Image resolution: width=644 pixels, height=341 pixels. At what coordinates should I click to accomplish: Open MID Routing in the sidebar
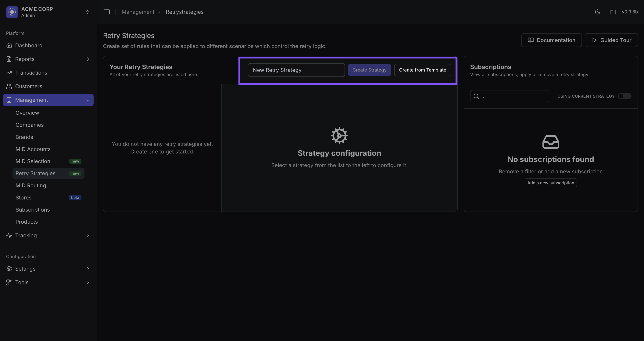[31, 185]
